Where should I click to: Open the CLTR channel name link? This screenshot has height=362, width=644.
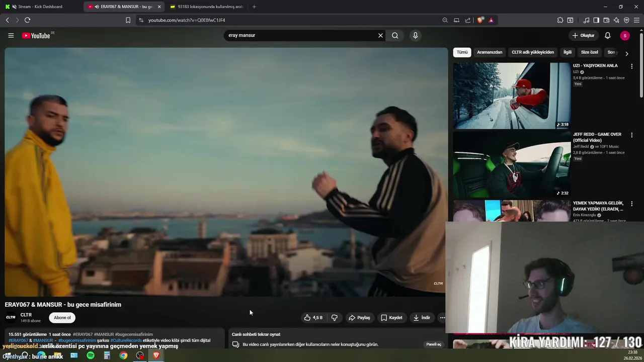(26, 315)
